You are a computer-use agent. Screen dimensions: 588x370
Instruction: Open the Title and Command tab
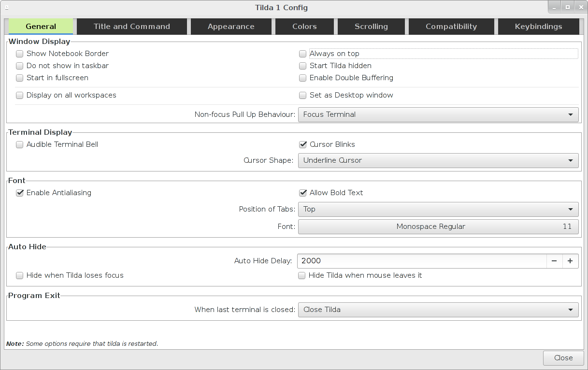pos(132,27)
